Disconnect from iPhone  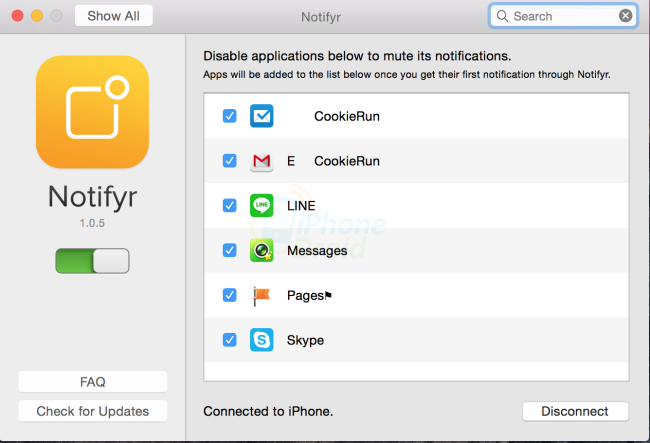tap(575, 411)
